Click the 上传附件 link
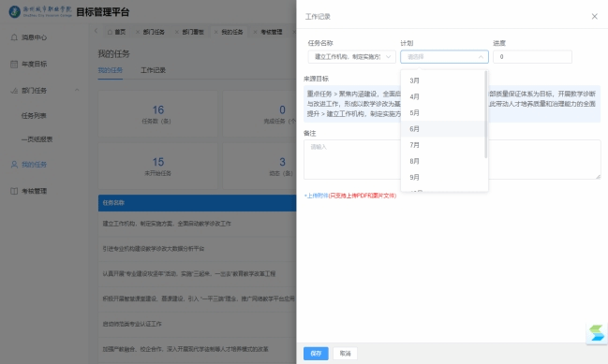 coord(317,196)
